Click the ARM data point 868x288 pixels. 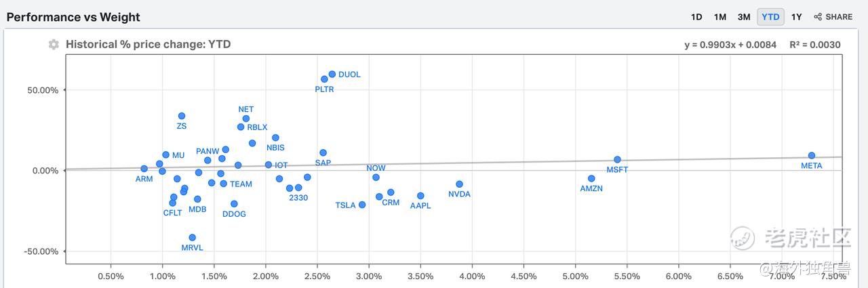pos(144,169)
